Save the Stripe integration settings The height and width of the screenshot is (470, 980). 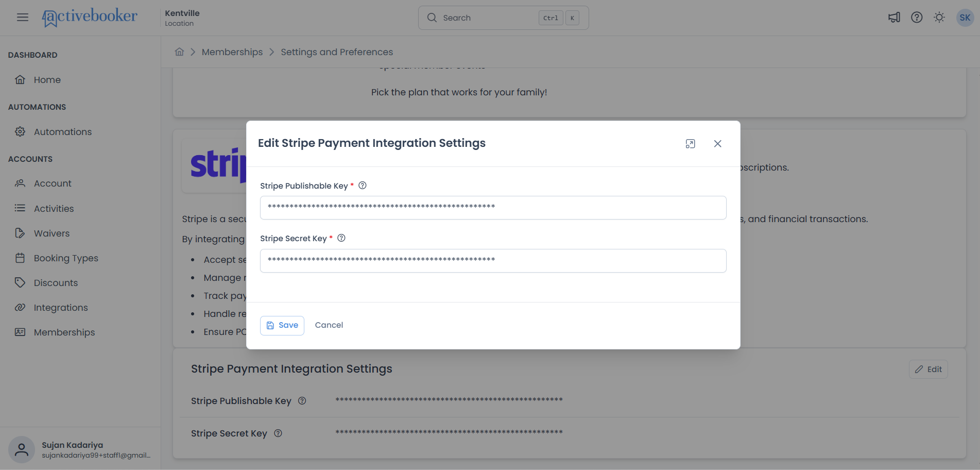pos(282,326)
